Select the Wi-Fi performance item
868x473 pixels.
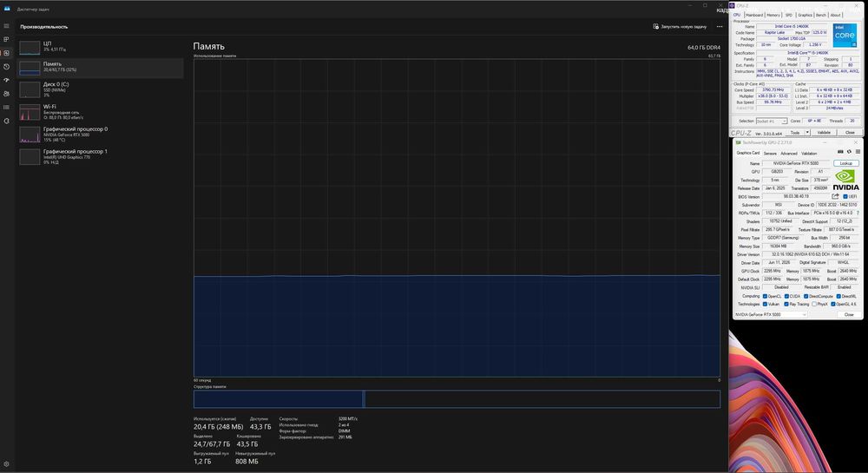[x=101, y=112]
